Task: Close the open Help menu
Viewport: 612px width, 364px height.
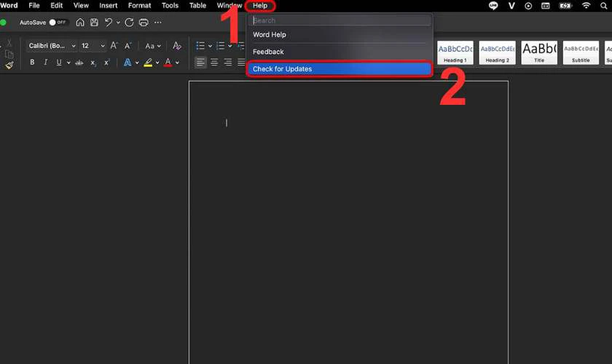Action: click(x=260, y=6)
